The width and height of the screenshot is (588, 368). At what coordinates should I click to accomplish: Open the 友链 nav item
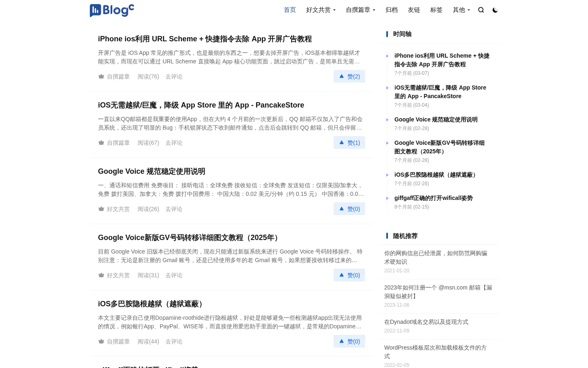414,10
